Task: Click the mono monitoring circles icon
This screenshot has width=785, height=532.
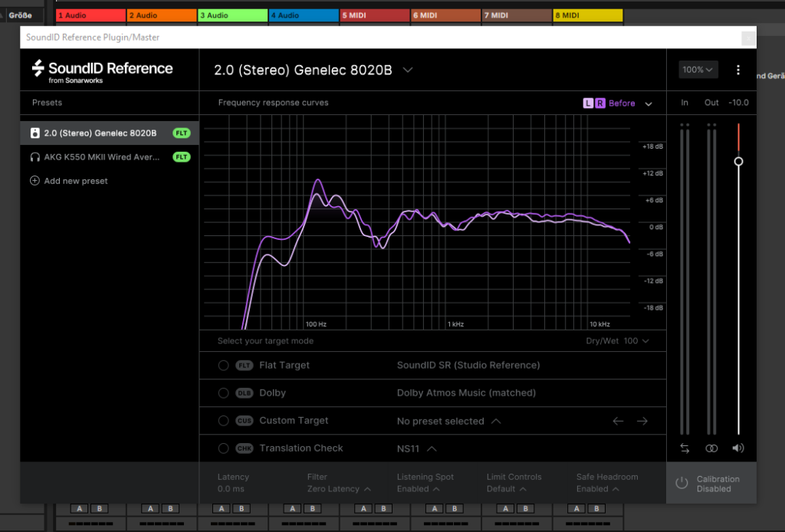Action: 711,448
